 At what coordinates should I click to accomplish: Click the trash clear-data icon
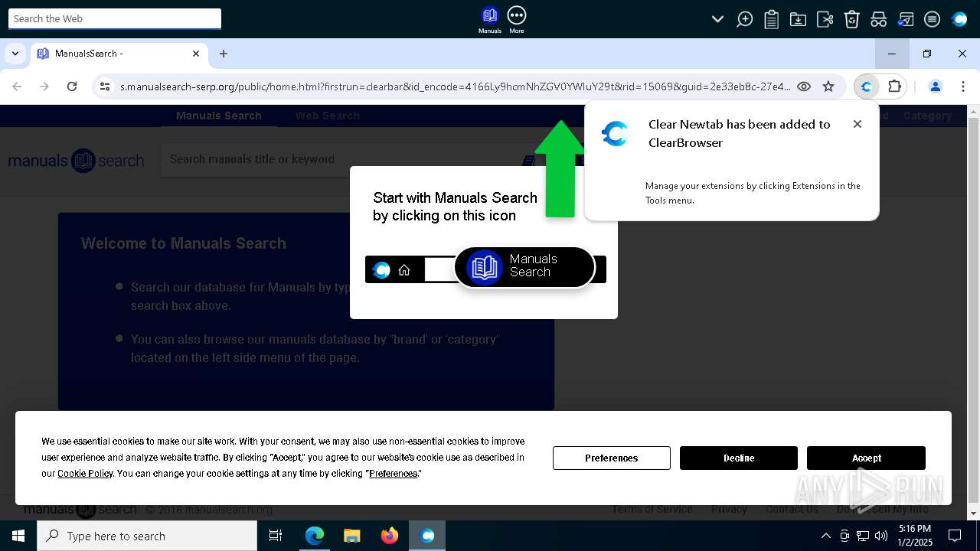pos(851,19)
